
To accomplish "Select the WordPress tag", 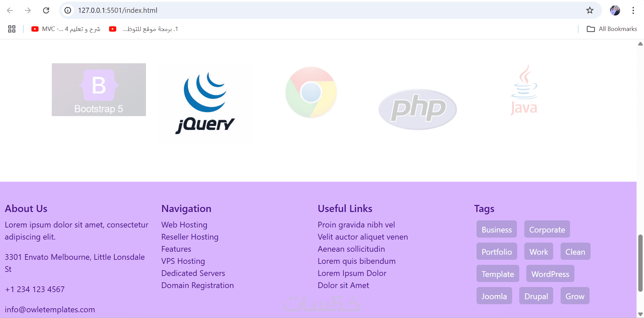I will pos(550,274).
